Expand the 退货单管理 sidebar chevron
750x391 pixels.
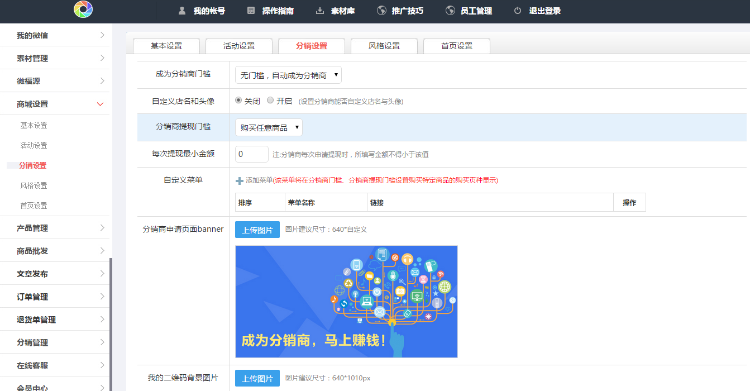[x=102, y=319]
